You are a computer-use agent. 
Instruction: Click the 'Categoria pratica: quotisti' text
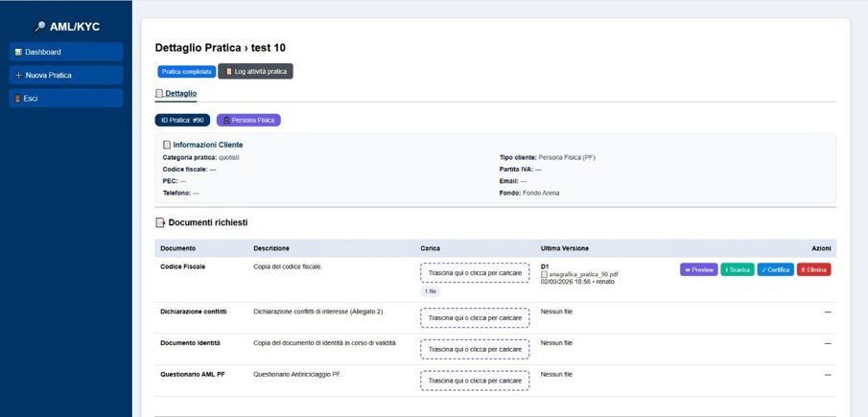click(201, 157)
